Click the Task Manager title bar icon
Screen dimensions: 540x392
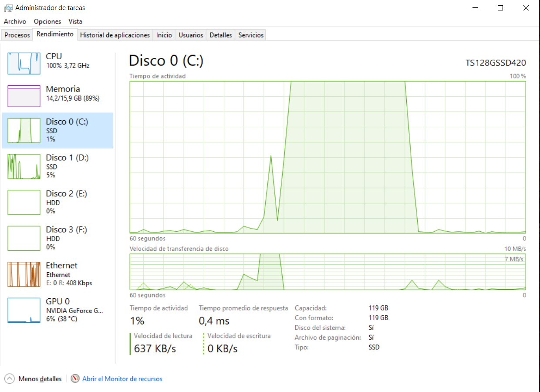pos(8,7)
